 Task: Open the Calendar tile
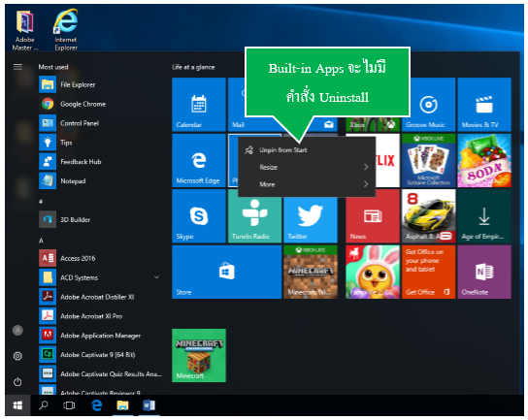pyautogui.click(x=199, y=105)
